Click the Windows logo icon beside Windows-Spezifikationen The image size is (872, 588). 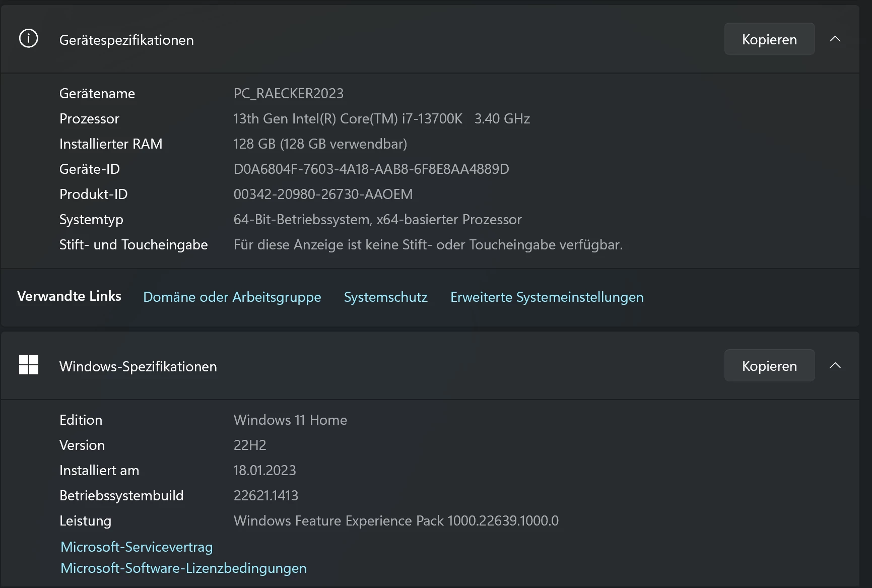pos(28,365)
